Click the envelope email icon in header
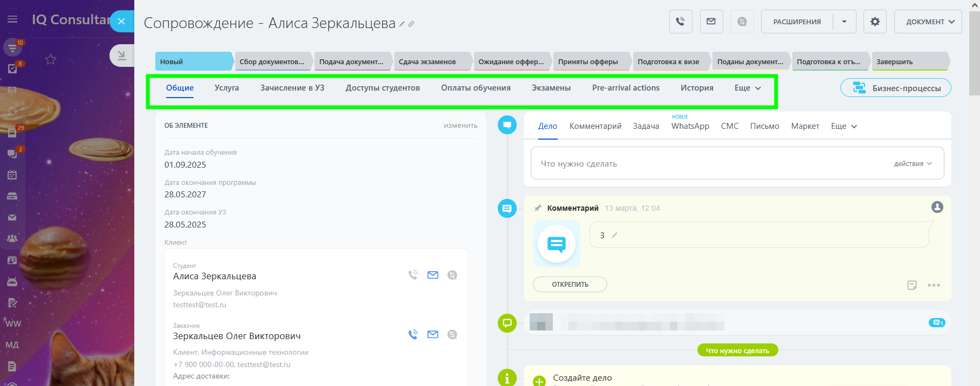The image size is (980, 386). point(711,22)
